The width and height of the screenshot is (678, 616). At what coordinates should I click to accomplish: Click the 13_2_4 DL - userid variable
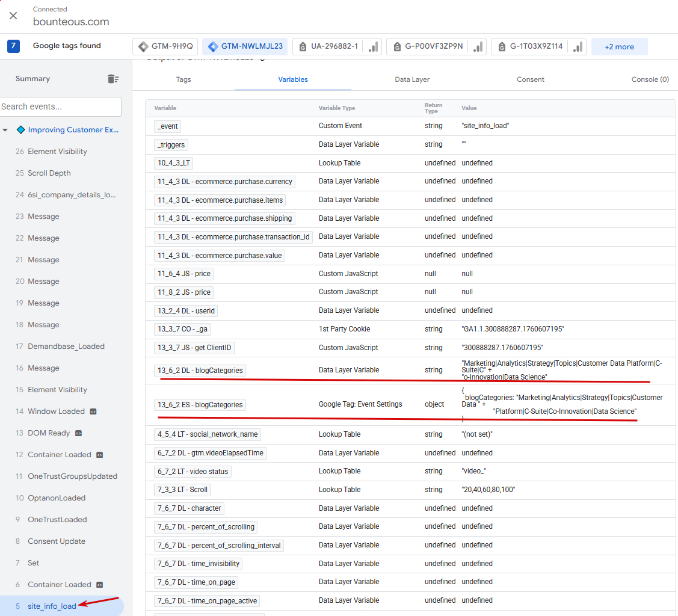click(186, 311)
